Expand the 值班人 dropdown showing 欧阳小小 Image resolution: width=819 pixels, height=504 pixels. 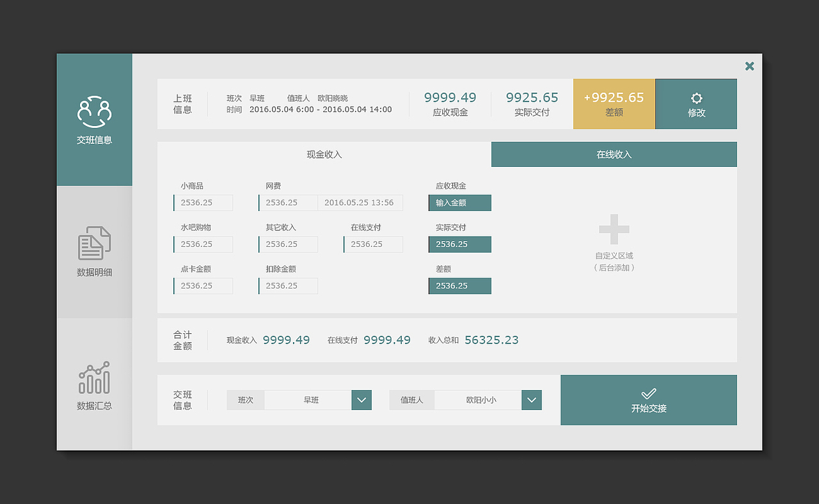(531, 400)
